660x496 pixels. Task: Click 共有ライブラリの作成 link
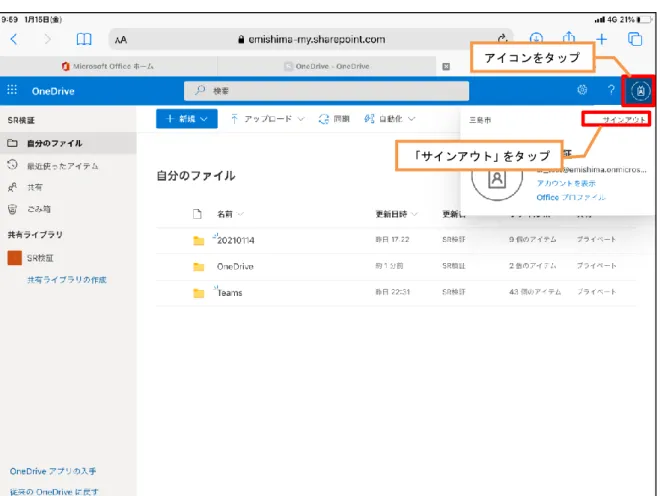click(67, 280)
